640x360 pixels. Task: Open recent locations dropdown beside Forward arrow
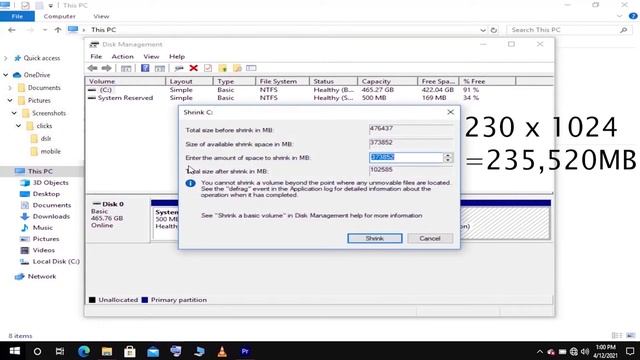[x=44, y=30]
